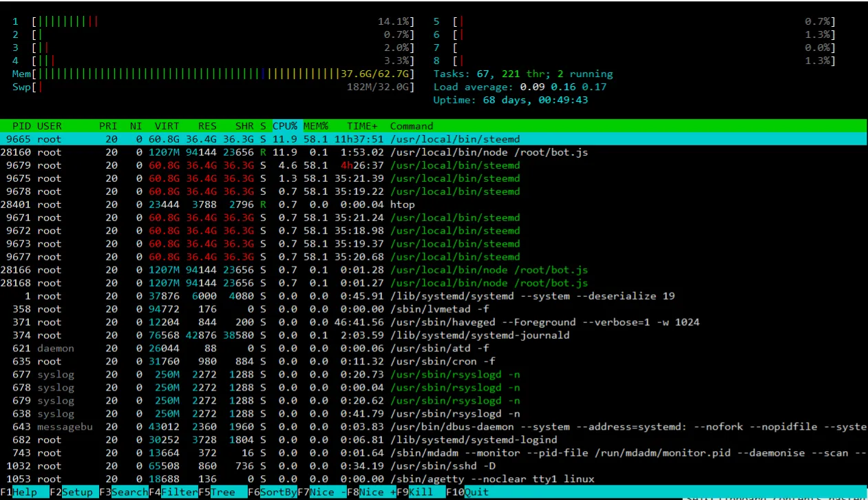This screenshot has height=500, width=868.
Task: Select the /usr/sbin/cron -f process row
Action: (x=434, y=362)
